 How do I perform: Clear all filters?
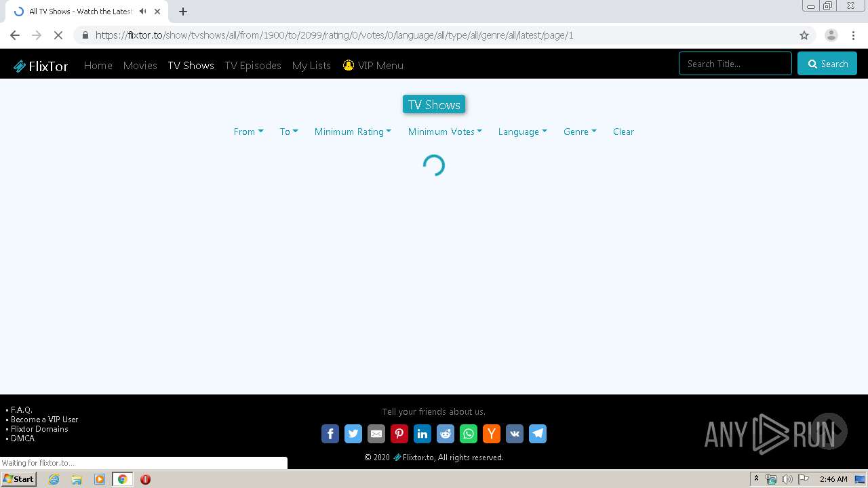click(623, 131)
